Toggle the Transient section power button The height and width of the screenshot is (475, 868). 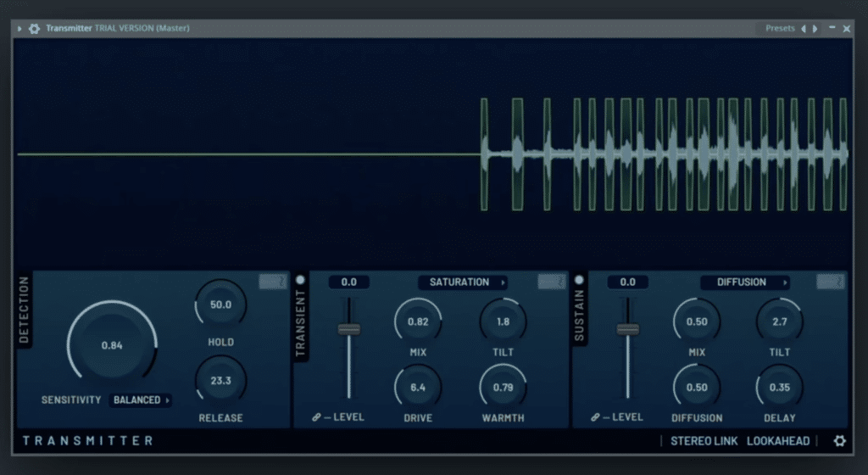(x=301, y=280)
